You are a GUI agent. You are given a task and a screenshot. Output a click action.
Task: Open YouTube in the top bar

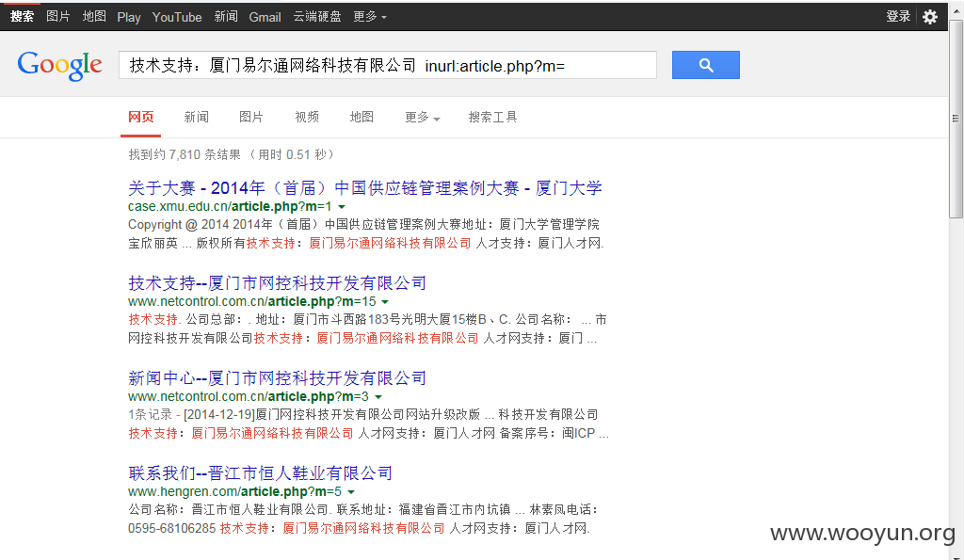pos(177,17)
